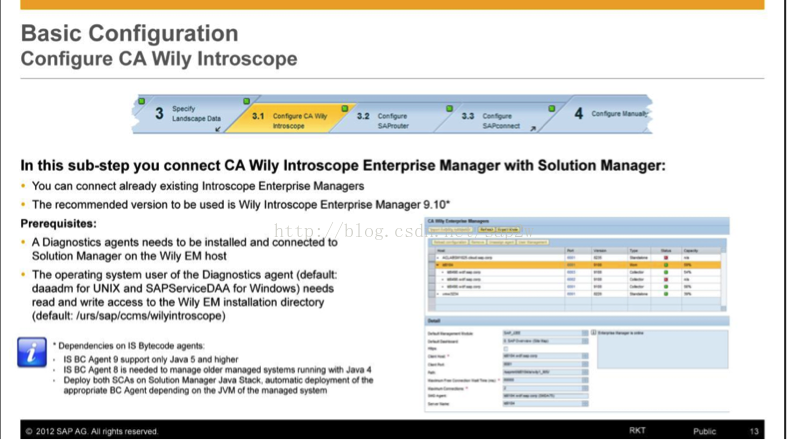Click Version column header
The image size is (788, 440).
tap(609, 251)
